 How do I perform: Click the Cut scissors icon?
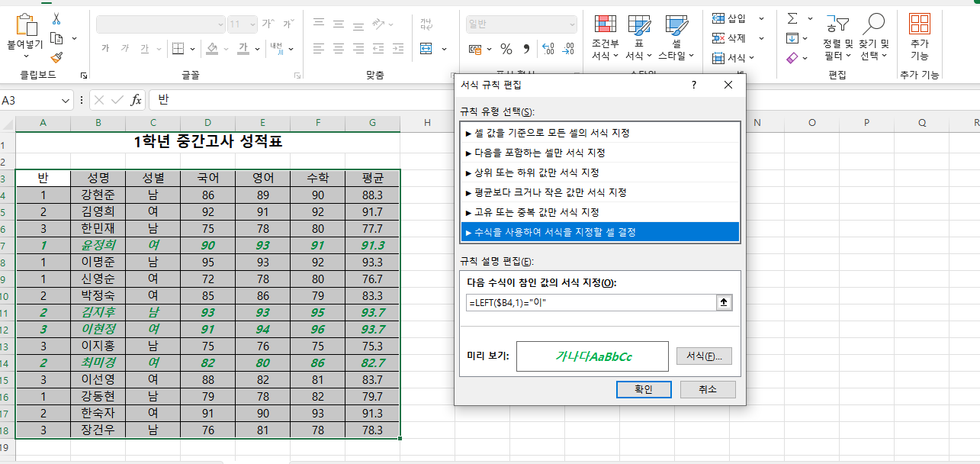(x=57, y=19)
